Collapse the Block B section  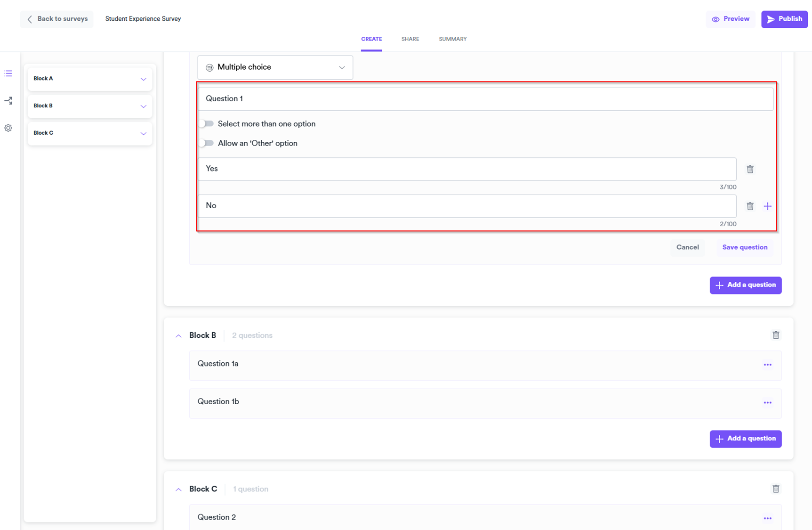click(x=178, y=336)
